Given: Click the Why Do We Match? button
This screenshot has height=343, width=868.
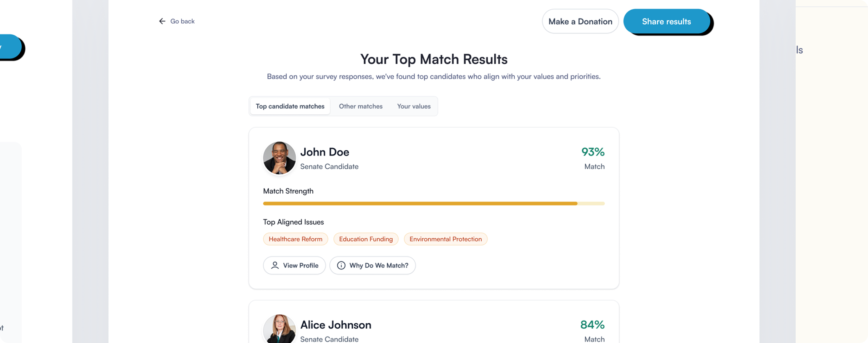Looking at the screenshot, I should click(373, 265).
